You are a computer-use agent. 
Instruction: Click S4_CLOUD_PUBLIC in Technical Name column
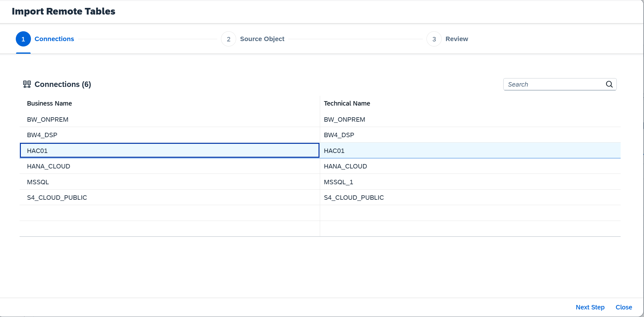tap(470, 198)
